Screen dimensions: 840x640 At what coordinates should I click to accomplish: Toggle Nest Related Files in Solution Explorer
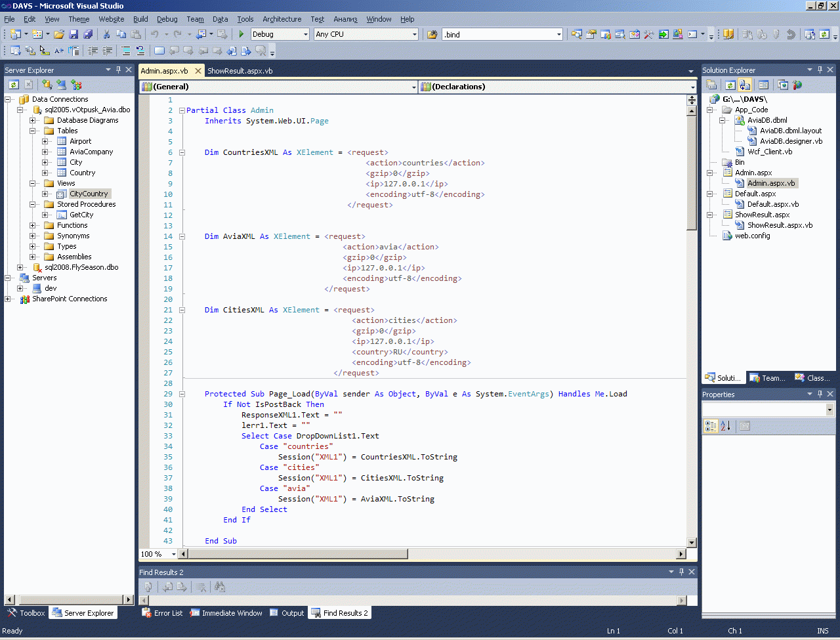[x=745, y=85]
